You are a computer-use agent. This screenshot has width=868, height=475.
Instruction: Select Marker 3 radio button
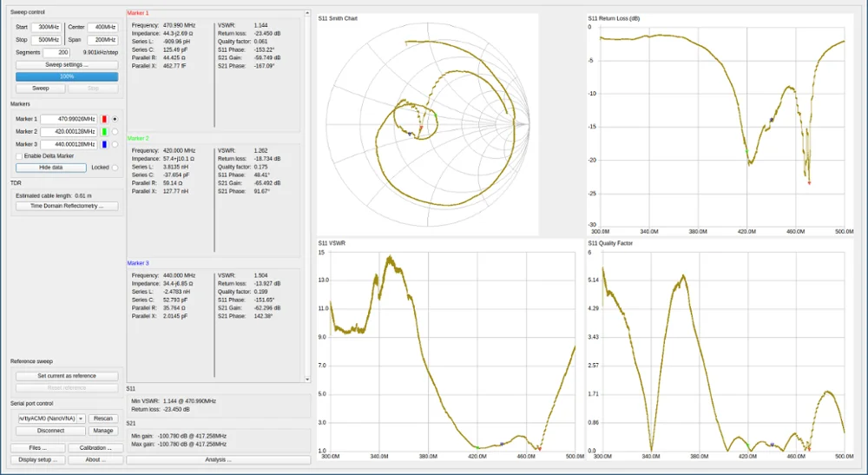[x=115, y=144]
